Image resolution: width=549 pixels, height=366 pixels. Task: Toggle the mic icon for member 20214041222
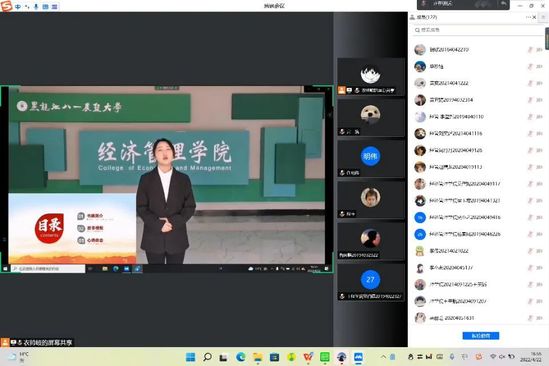pos(530,83)
